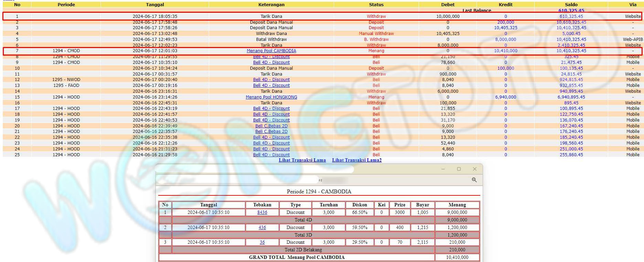
Task: Click the magnifier zoom icon in popup
Action: point(474,180)
